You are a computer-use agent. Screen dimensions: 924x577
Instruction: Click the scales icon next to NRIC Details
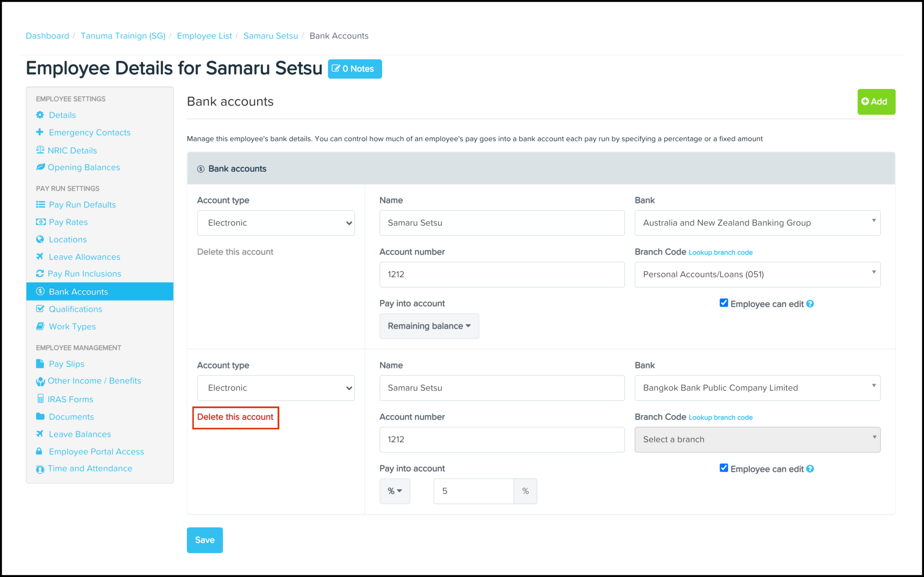coord(40,150)
